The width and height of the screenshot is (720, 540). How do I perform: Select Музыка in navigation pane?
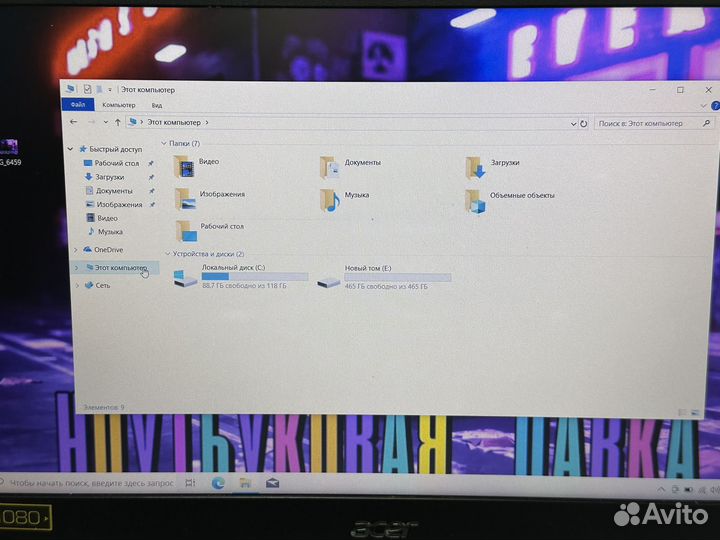point(110,231)
